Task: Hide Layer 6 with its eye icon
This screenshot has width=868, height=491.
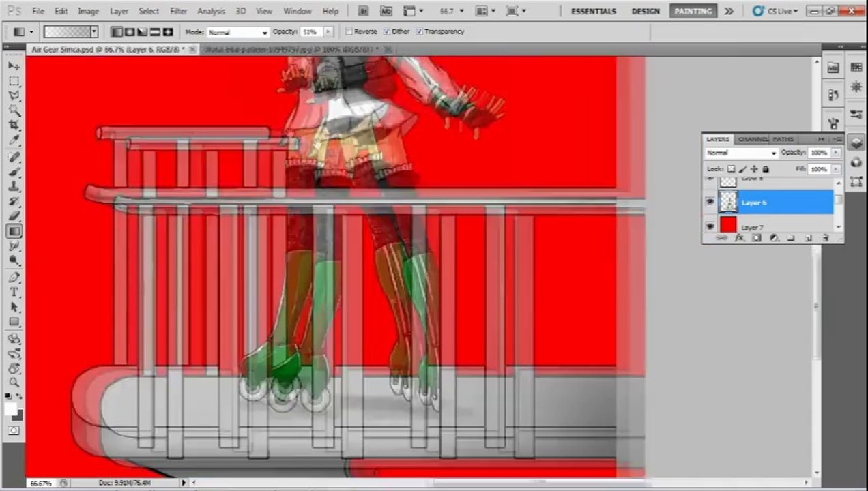Action: pos(710,203)
